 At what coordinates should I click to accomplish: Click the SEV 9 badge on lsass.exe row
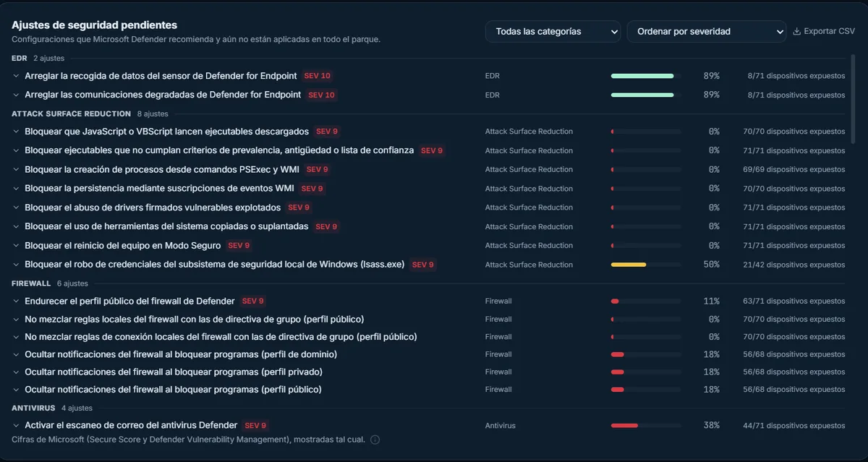tap(423, 265)
